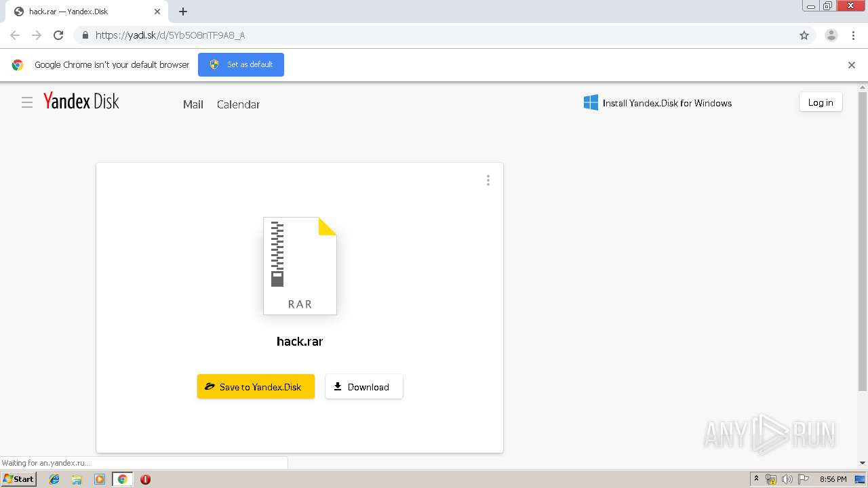
Task: Select the hack.rar file name
Action: coord(300,341)
